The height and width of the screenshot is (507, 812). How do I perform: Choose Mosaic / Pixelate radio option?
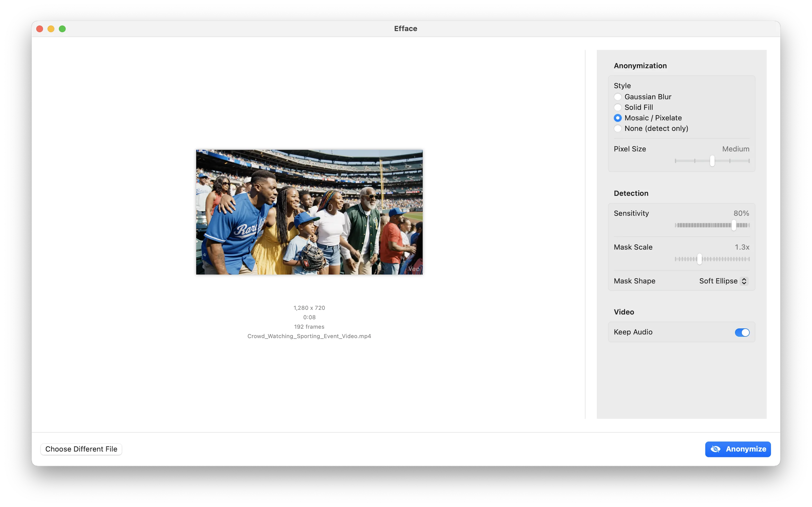click(617, 118)
